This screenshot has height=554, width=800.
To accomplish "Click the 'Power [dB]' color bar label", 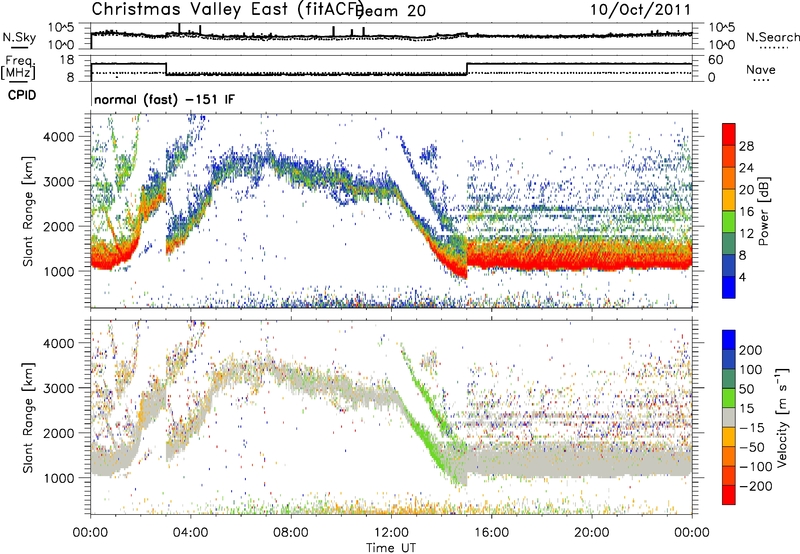I will pyautogui.click(x=764, y=211).
